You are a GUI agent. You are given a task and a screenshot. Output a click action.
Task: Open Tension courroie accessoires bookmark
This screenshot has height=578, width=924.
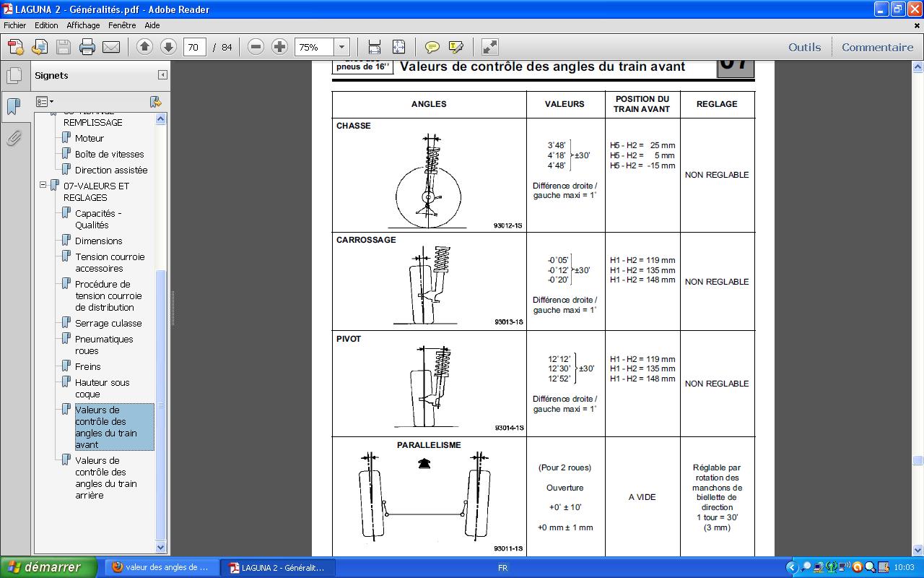point(110,262)
